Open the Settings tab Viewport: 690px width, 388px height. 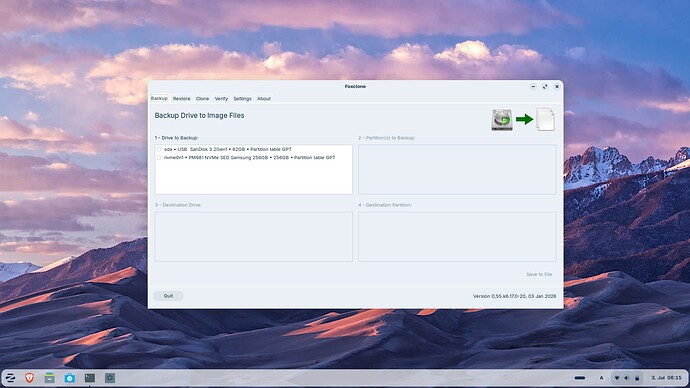242,99
